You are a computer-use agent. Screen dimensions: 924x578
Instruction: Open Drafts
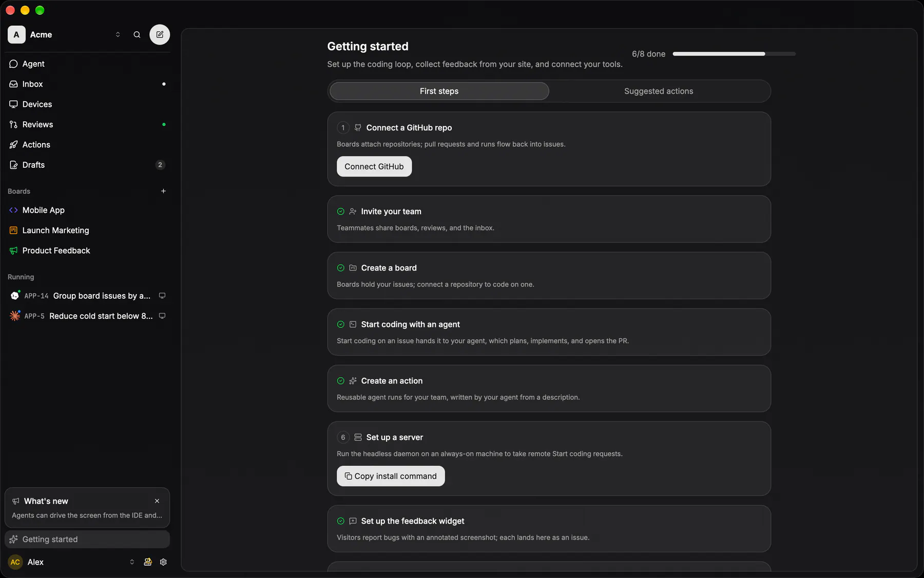87,165
